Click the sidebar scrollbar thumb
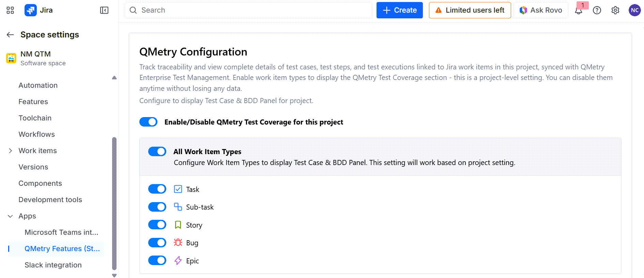Image resolution: width=644 pixels, height=278 pixels. pos(114,203)
